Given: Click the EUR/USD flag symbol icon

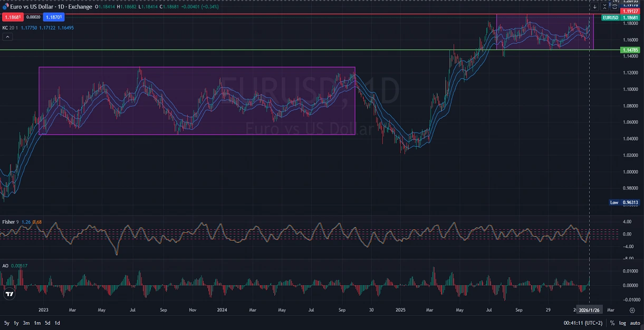Looking at the screenshot, I should click(5, 7).
